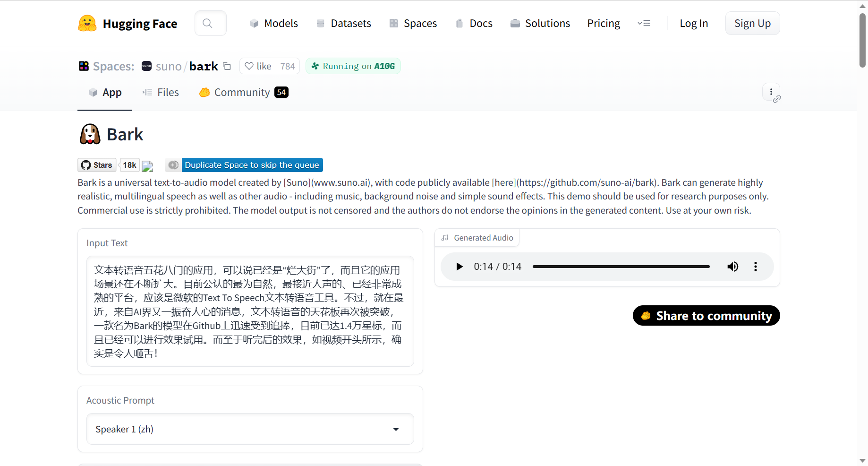This screenshot has height=466, width=868.
Task: Switch to the Files tab
Action: [x=161, y=93]
